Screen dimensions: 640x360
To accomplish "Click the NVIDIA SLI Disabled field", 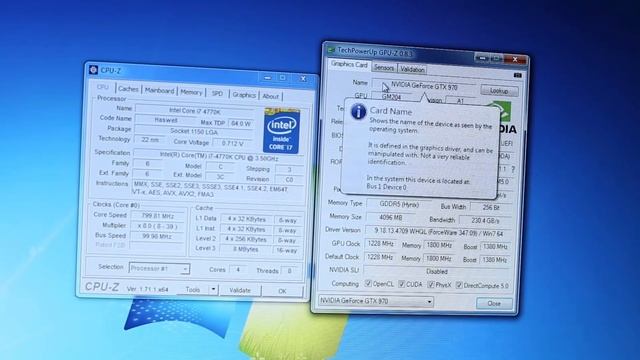I will [436, 271].
